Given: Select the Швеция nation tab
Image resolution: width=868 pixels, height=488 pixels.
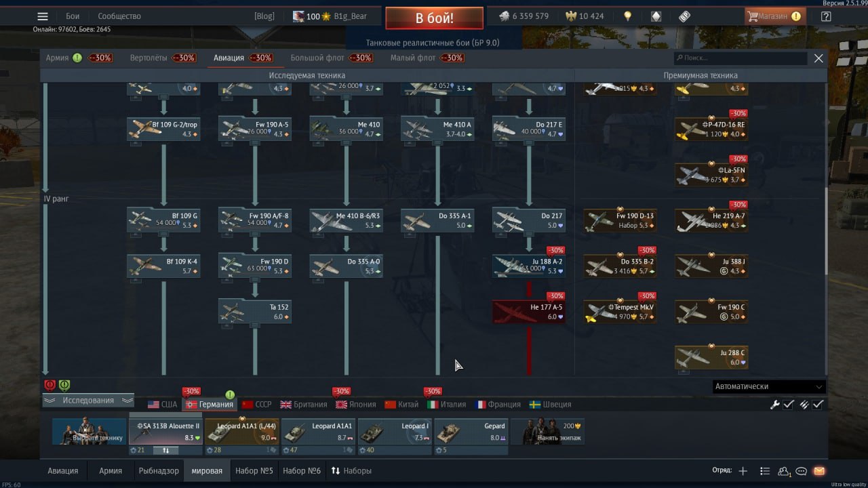Looking at the screenshot, I should [x=551, y=405].
